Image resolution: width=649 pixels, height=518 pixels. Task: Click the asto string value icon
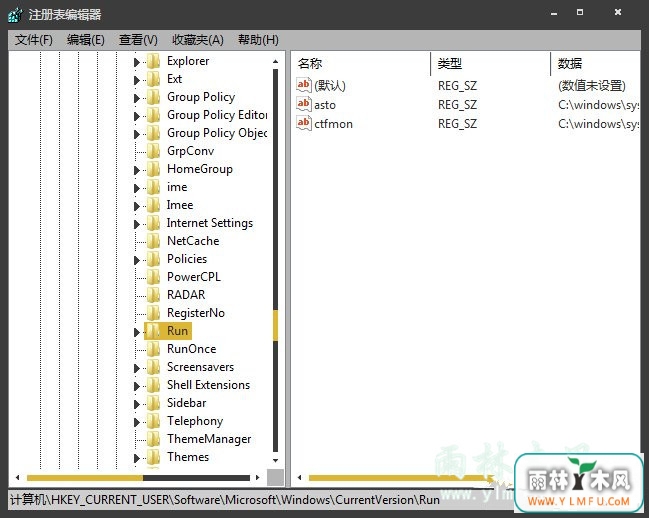(304, 104)
